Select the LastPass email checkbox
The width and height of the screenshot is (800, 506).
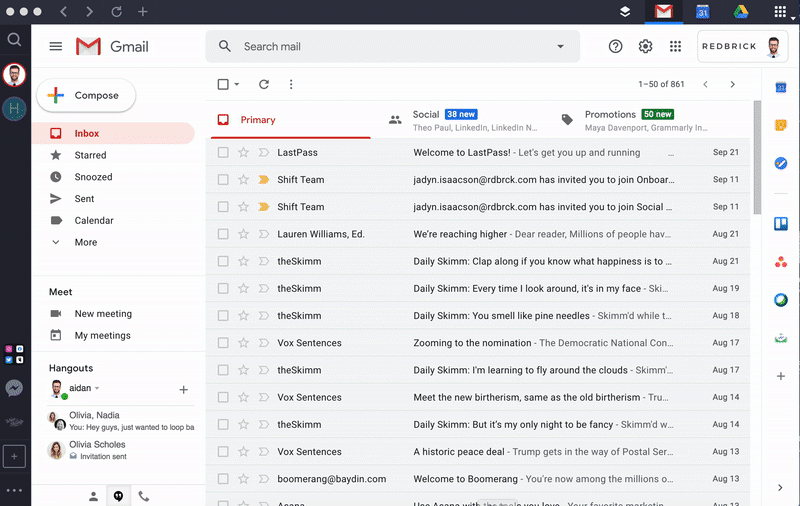click(x=223, y=153)
